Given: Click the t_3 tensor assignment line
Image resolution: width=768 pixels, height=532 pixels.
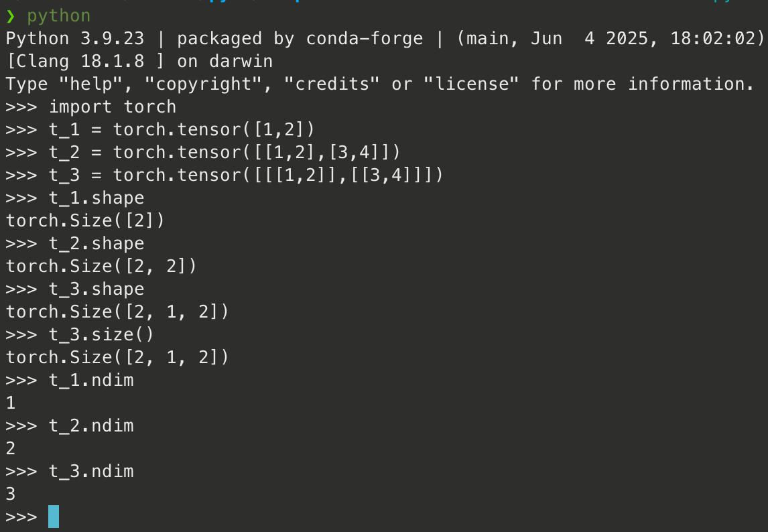Looking at the screenshot, I should click(x=245, y=176).
